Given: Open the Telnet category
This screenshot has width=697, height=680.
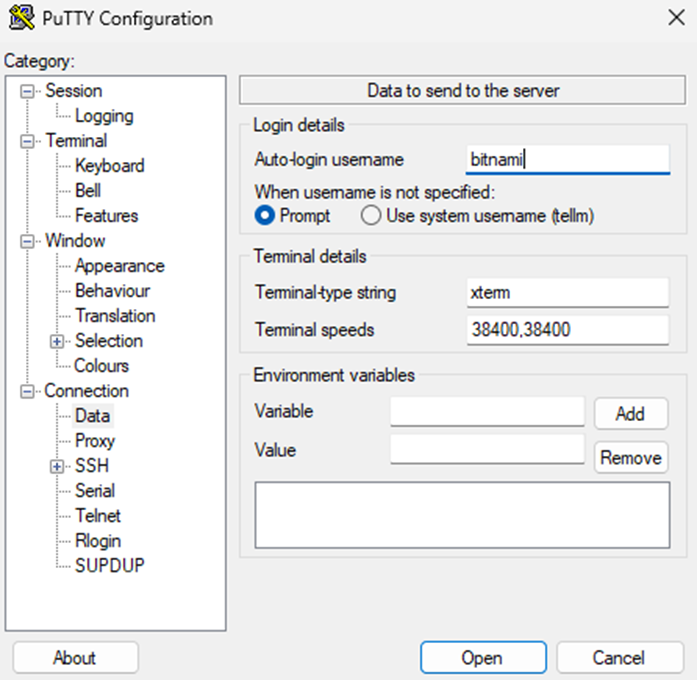Looking at the screenshot, I should [98, 516].
